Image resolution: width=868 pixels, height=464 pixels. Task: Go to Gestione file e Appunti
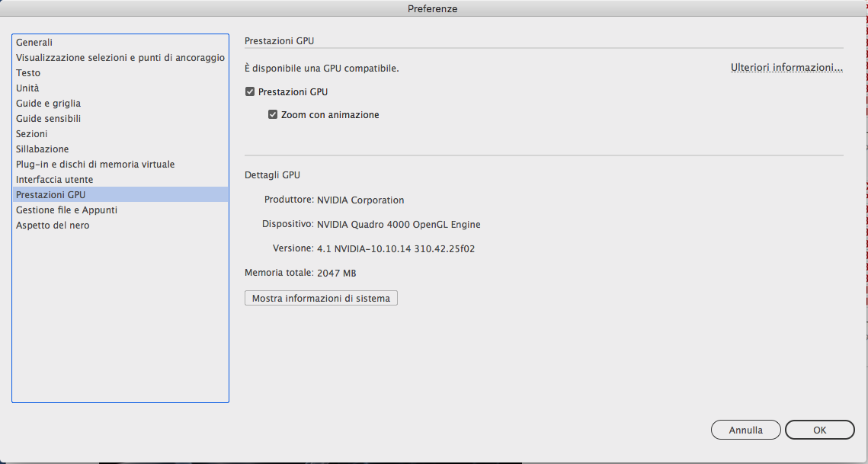[x=66, y=210]
